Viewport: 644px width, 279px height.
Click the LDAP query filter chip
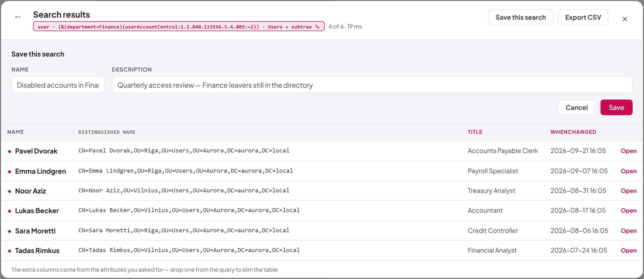[x=179, y=26]
